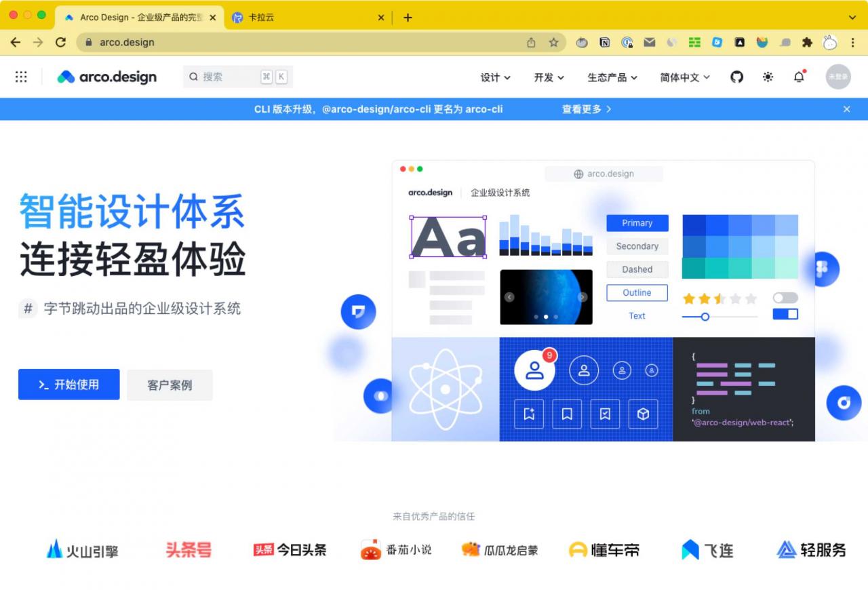The height and width of the screenshot is (590, 868).
Task: Click the browser forward arrow
Action: point(38,42)
